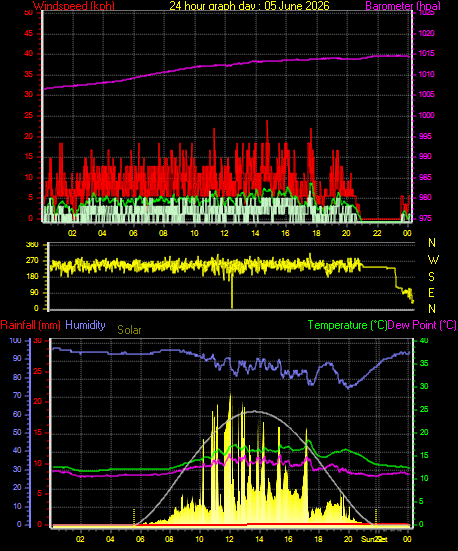Click the dotted sunrise marker on bottom graph
Image resolution: width=458 pixels, height=551 pixels.
pos(134,517)
